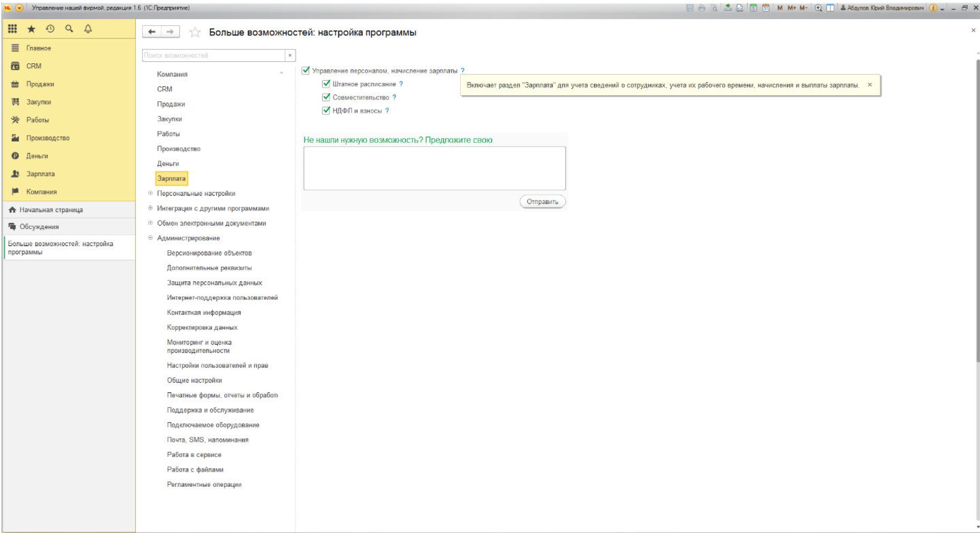Toggle the НДФЛ и взносы checkbox
The height and width of the screenshot is (533, 980).
click(326, 110)
